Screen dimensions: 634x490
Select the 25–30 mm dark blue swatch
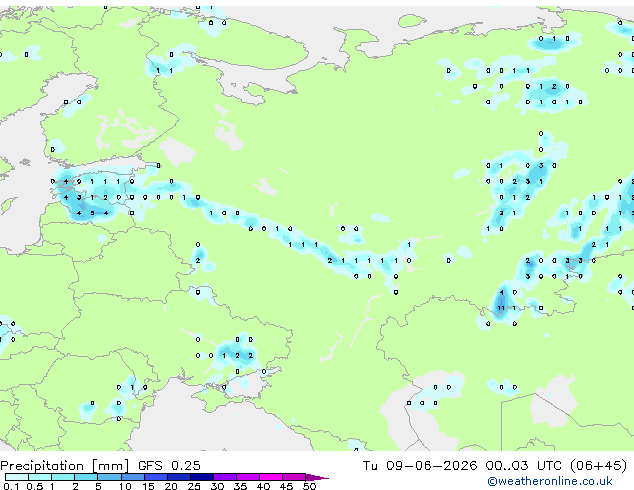point(201,477)
